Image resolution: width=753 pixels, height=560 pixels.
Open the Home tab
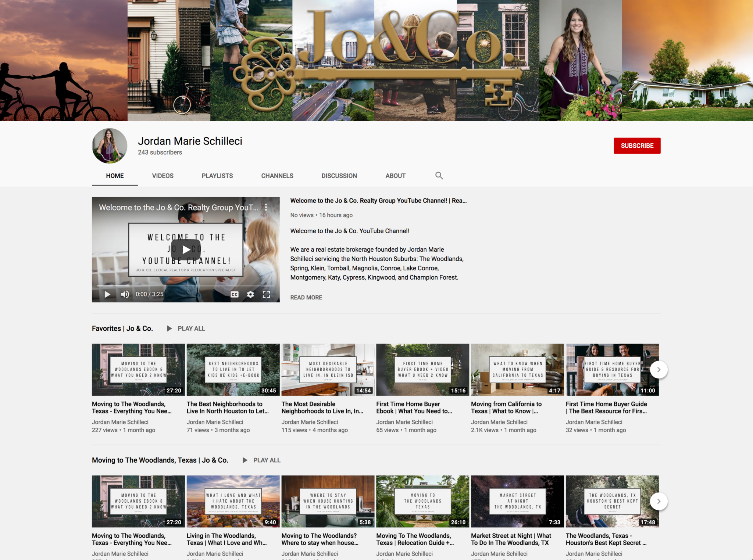click(x=115, y=176)
